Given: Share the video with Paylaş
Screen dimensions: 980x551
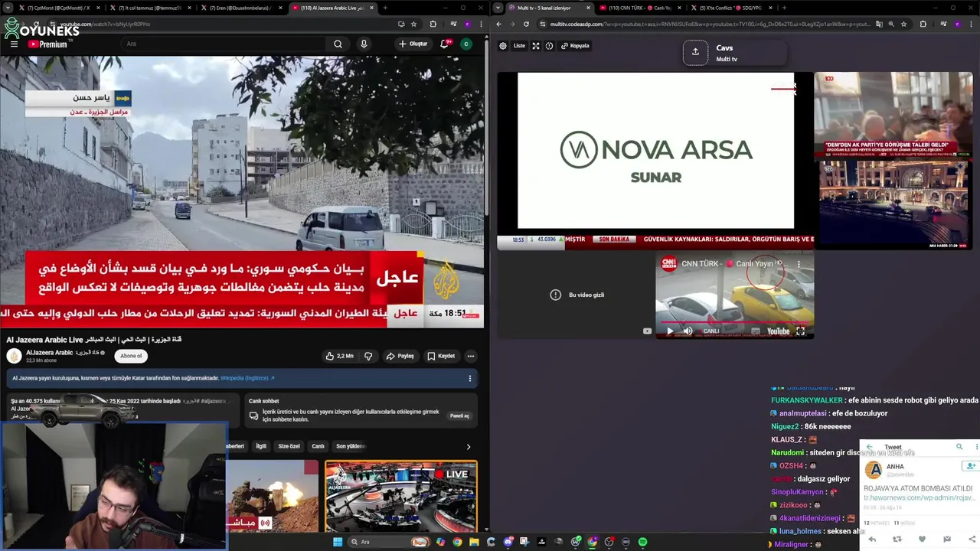Looking at the screenshot, I should pyautogui.click(x=400, y=356).
